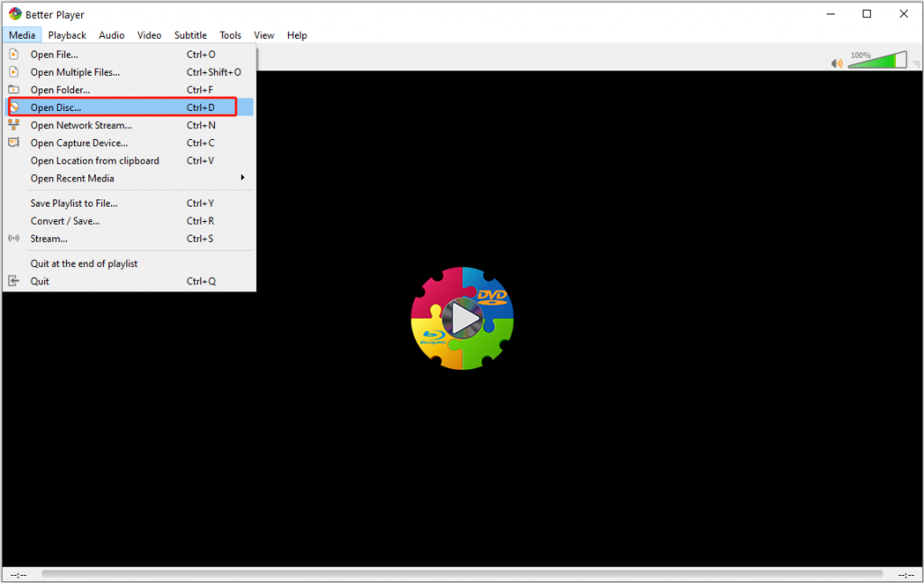Open the Subtitle menu
The height and width of the screenshot is (583, 924).
click(x=190, y=35)
